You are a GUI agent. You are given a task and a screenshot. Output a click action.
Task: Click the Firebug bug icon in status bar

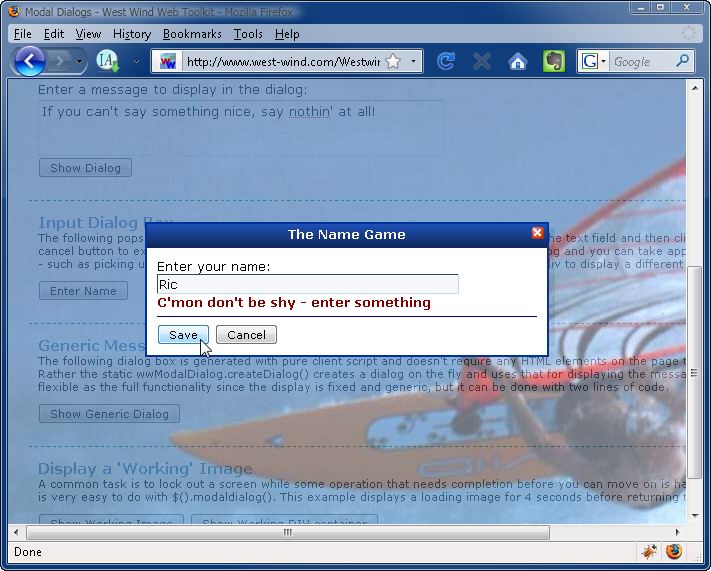point(650,551)
